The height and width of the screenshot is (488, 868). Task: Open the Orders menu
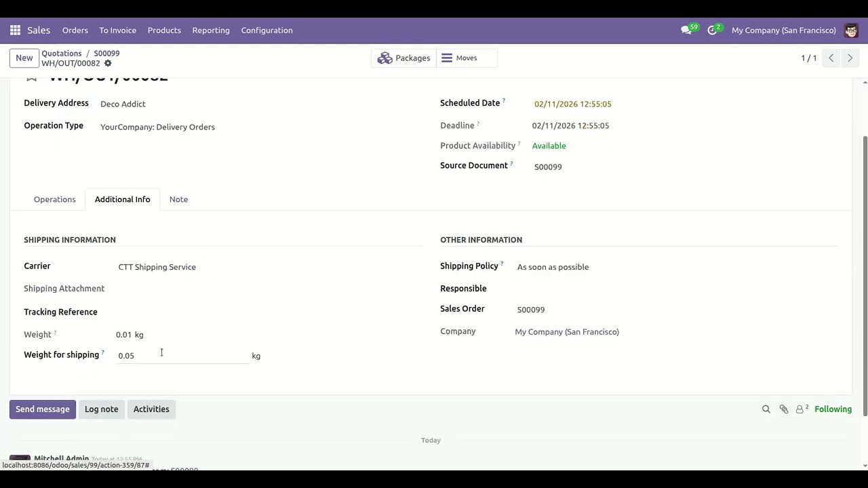(x=75, y=30)
